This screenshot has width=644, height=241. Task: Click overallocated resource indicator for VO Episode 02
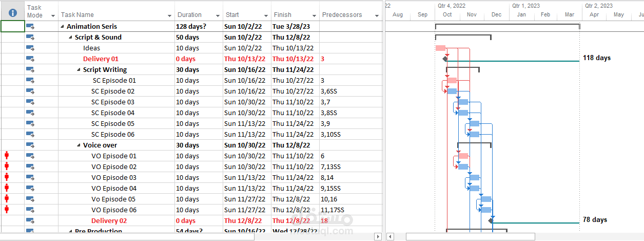tap(7, 166)
